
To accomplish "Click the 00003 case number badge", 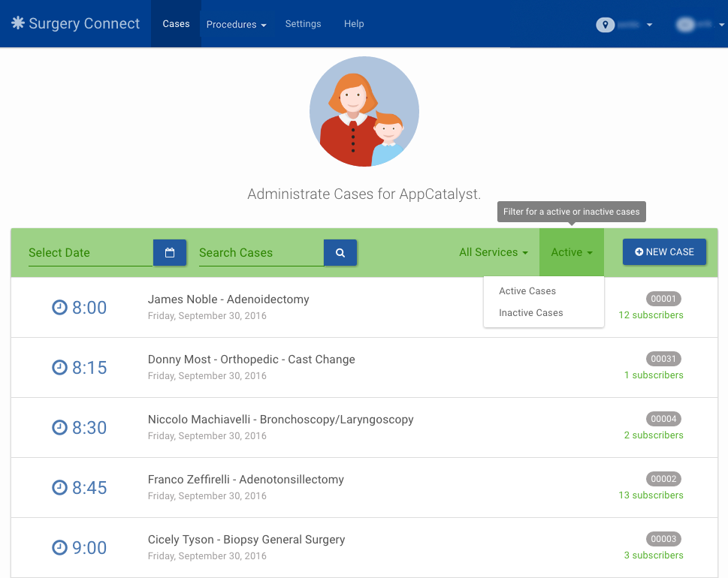I will click(x=663, y=539).
